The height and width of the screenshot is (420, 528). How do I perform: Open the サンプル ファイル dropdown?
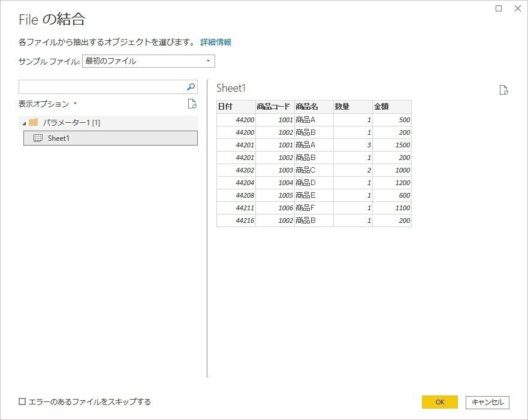coord(149,61)
